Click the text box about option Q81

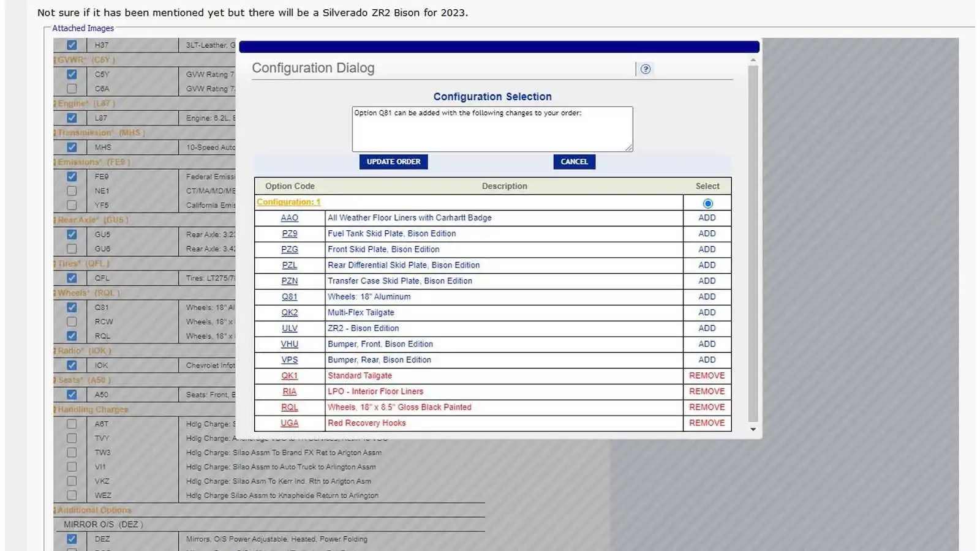tap(492, 129)
